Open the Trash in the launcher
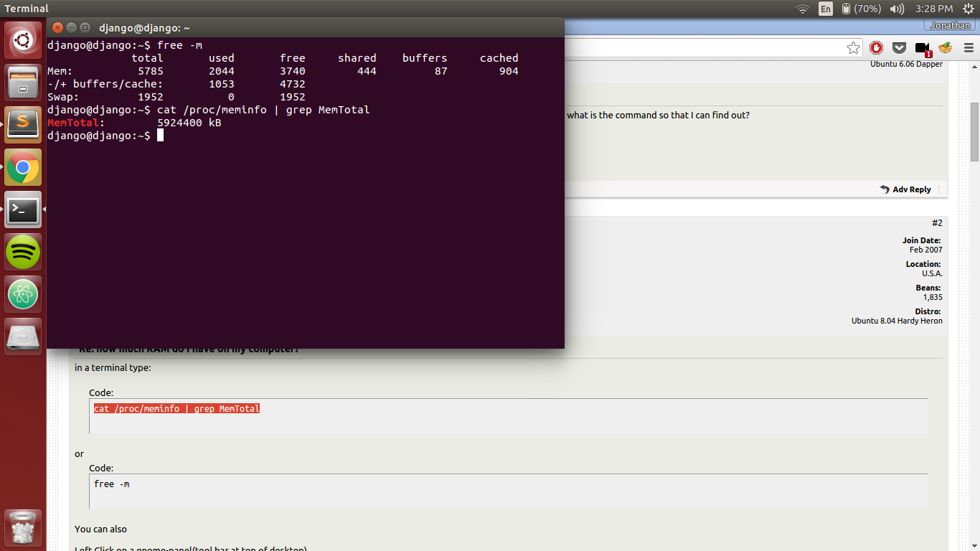 tap(24, 528)
